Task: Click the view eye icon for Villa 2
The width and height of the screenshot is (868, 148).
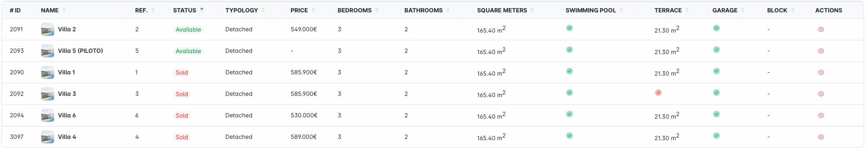Action: click(821, 29)
